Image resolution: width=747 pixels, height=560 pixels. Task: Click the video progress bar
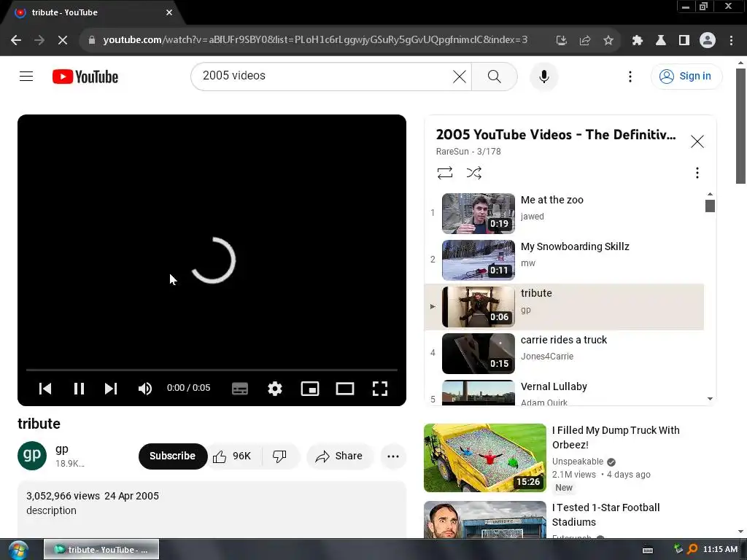[x=212, y=370]
